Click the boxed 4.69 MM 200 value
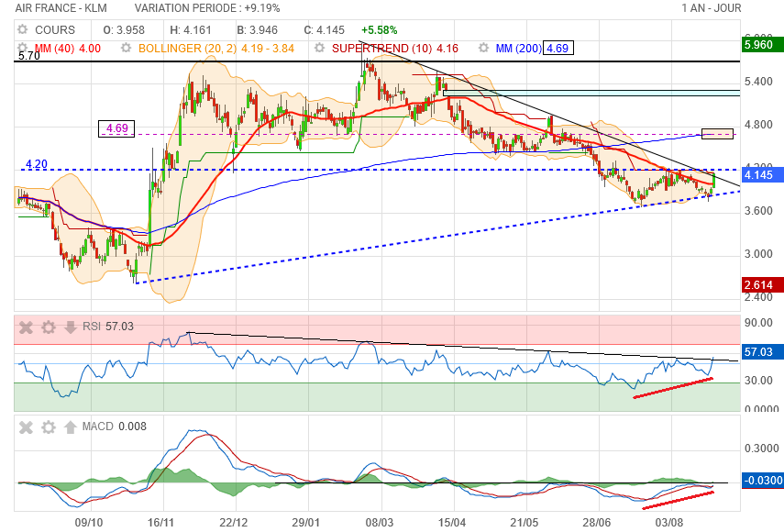 click(x=558, y=49)
